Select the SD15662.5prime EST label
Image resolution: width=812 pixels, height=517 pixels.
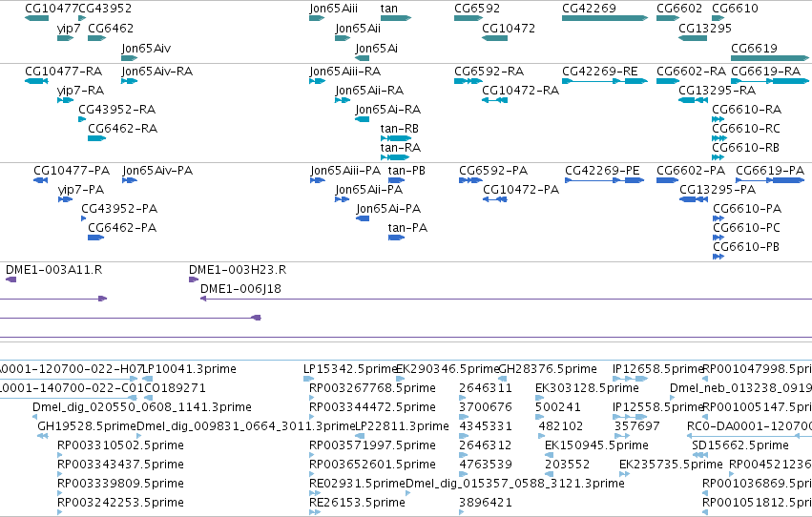pos(740,445)
